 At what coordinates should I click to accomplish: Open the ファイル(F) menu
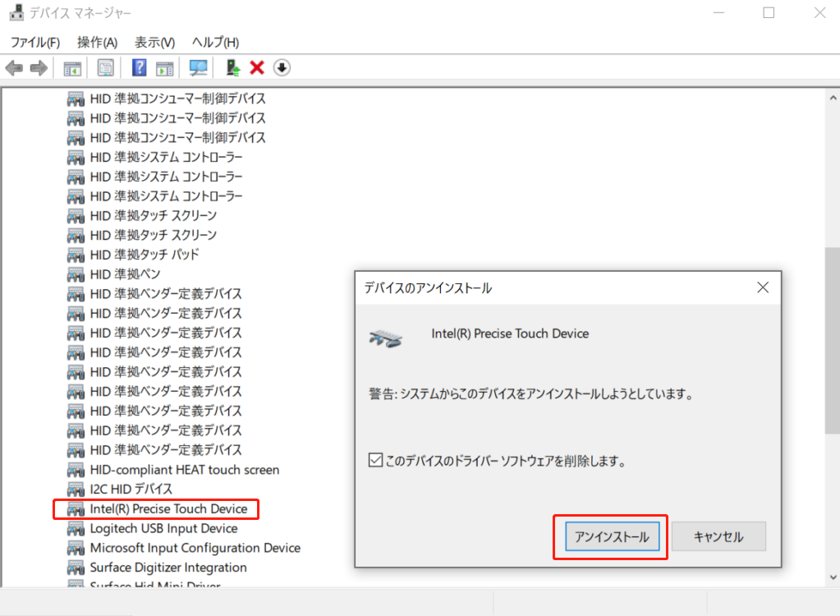coord(34,43)
